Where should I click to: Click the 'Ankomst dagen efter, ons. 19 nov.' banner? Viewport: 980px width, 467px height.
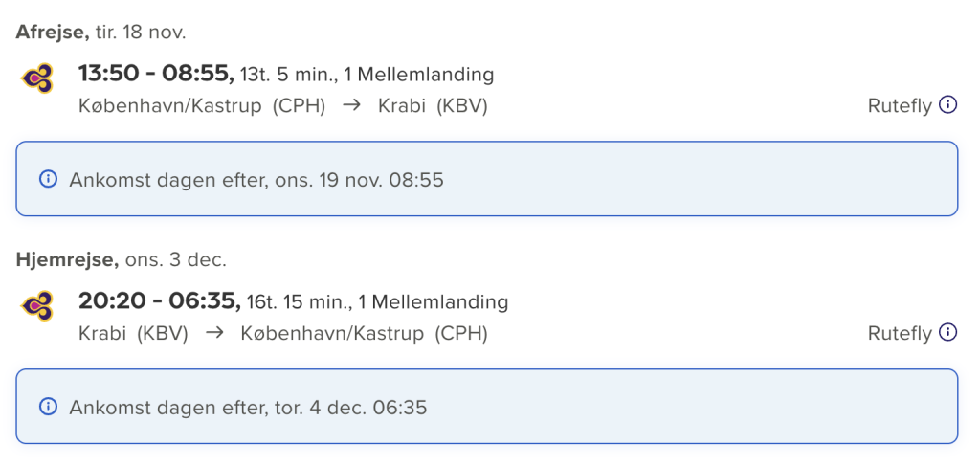(487, 179)
